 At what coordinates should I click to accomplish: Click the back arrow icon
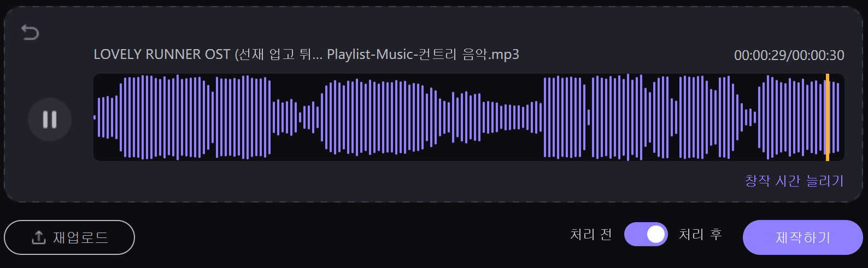[30, 33]
